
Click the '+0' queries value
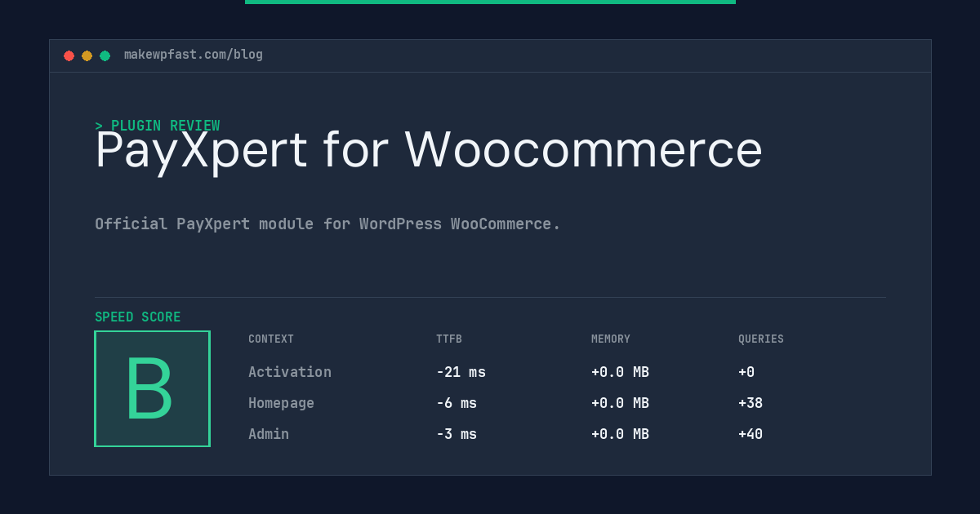point(746,372)
